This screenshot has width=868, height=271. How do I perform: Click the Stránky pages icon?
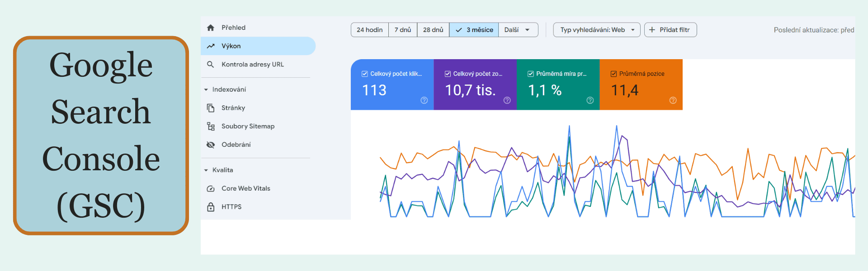coord(211,108)
